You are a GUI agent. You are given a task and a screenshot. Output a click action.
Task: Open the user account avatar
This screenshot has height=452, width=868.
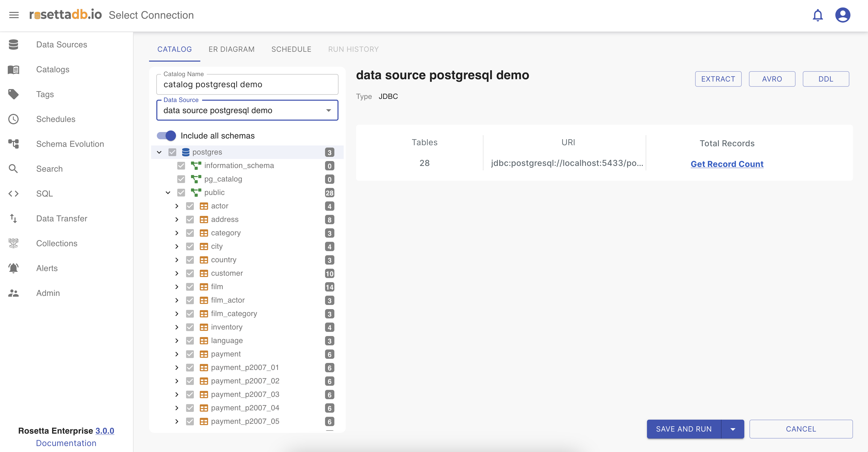tap(842, 15)
